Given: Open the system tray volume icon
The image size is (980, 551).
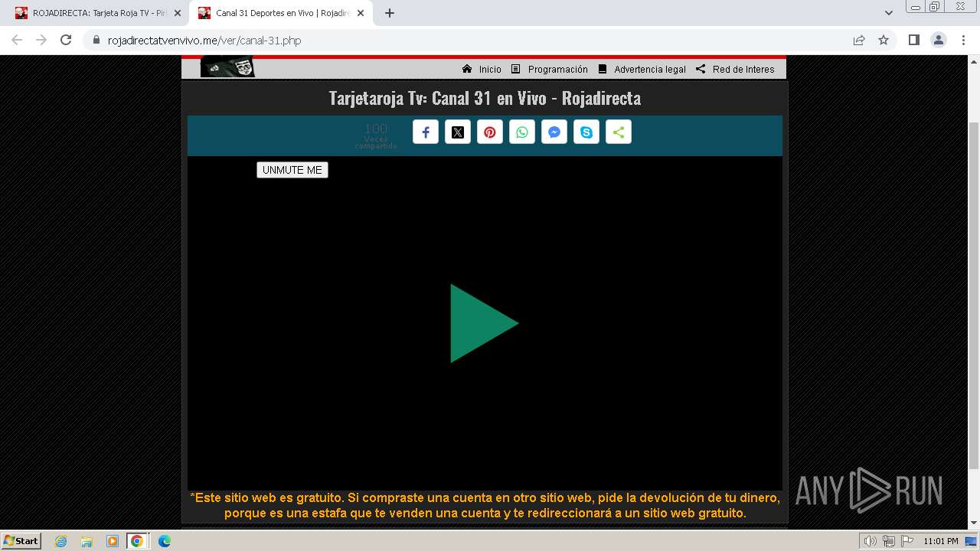Looking at the screenshot, I should click(870, 542).
